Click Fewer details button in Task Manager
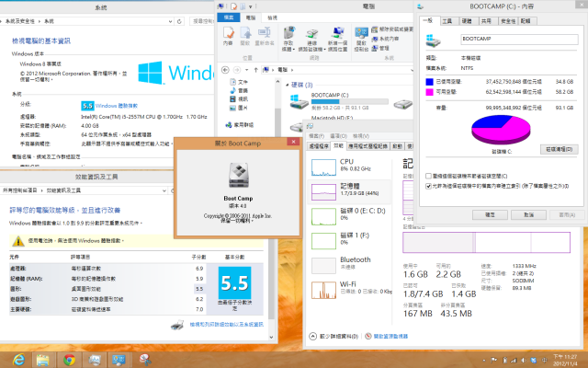The width and height of the screenshot is (588, 368). [x=334, y=336]
